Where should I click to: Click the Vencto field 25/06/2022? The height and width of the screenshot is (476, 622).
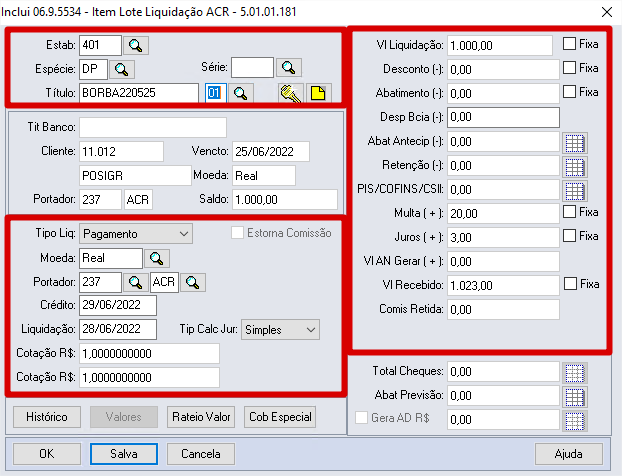(271, 152)
